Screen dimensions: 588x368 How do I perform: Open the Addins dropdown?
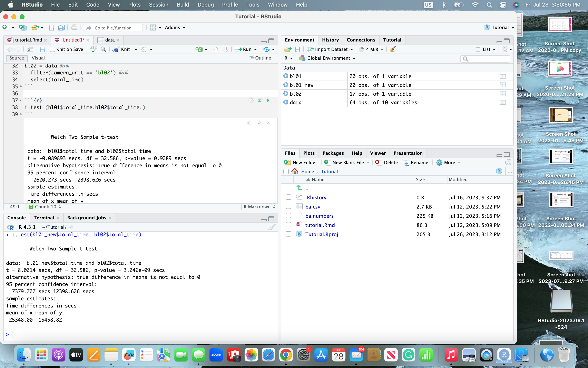[175, 28]
